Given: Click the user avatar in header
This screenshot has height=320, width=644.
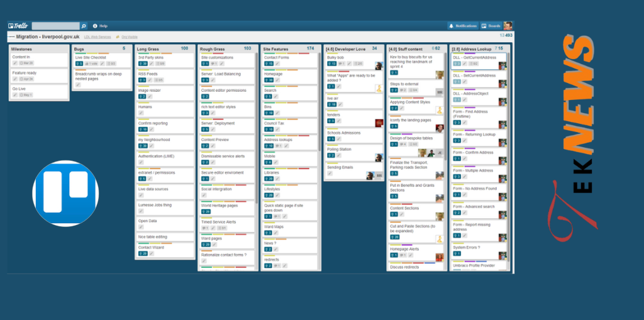Looking at the screenshot, I should tap(508, 26).
